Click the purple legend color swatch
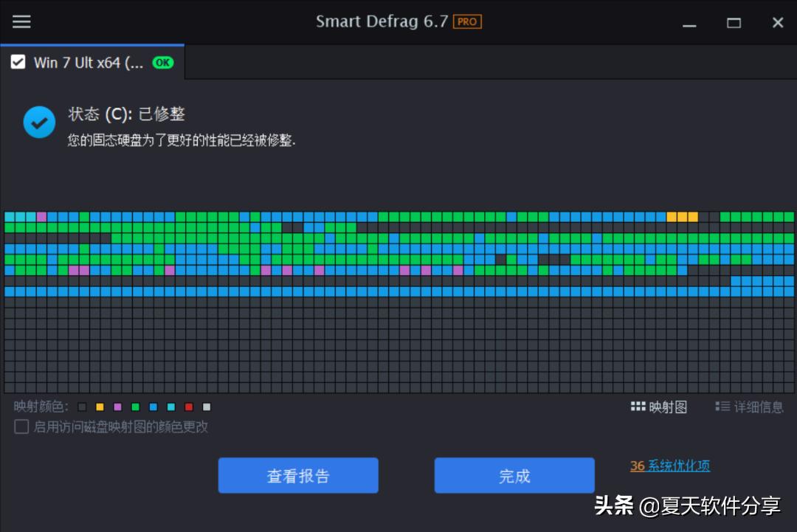 (x=117, y=407)
